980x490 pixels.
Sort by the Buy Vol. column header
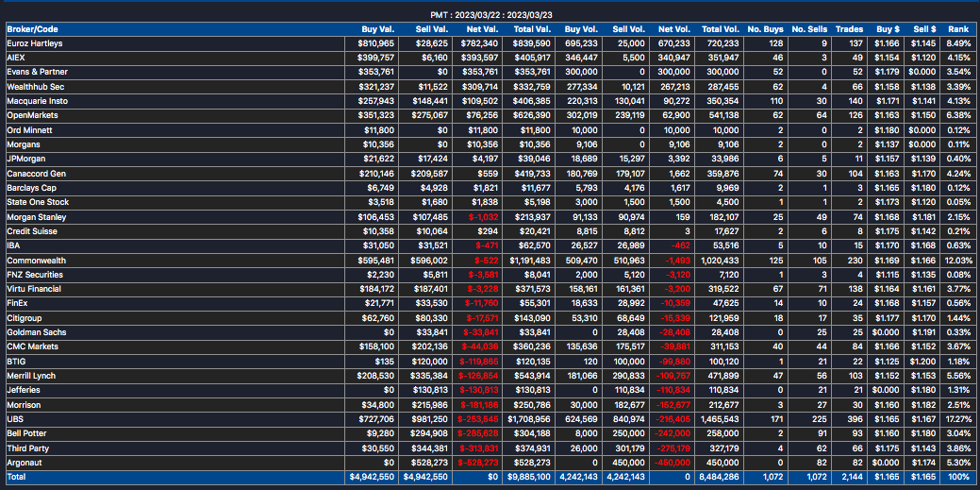(x=581, y=29)
